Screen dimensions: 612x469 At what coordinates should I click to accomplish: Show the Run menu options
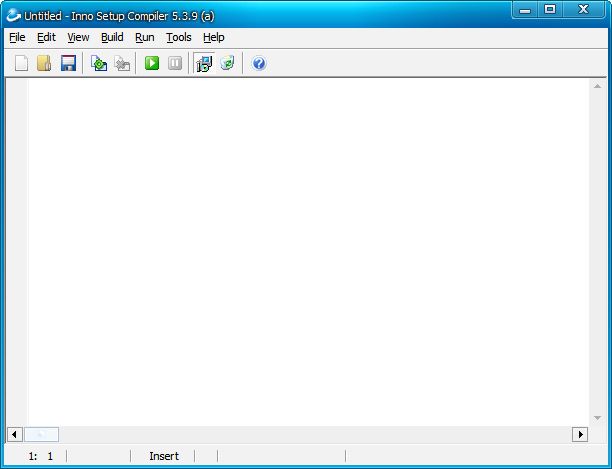[145, 37]
